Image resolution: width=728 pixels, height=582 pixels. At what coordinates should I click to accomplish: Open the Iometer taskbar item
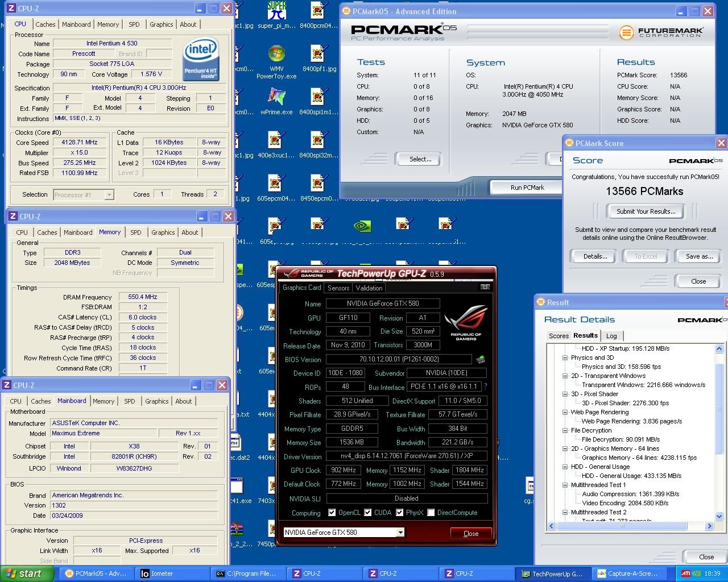tap(172, 573)
